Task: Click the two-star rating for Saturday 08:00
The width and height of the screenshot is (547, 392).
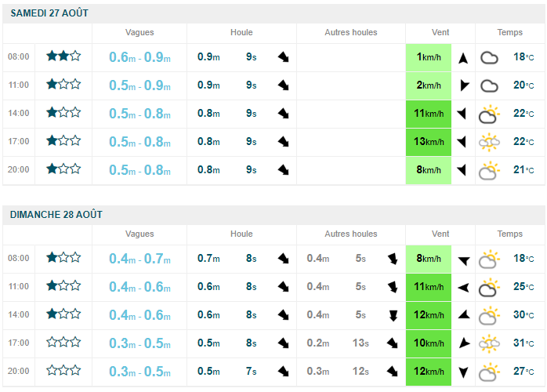Action: pos(63,56)
